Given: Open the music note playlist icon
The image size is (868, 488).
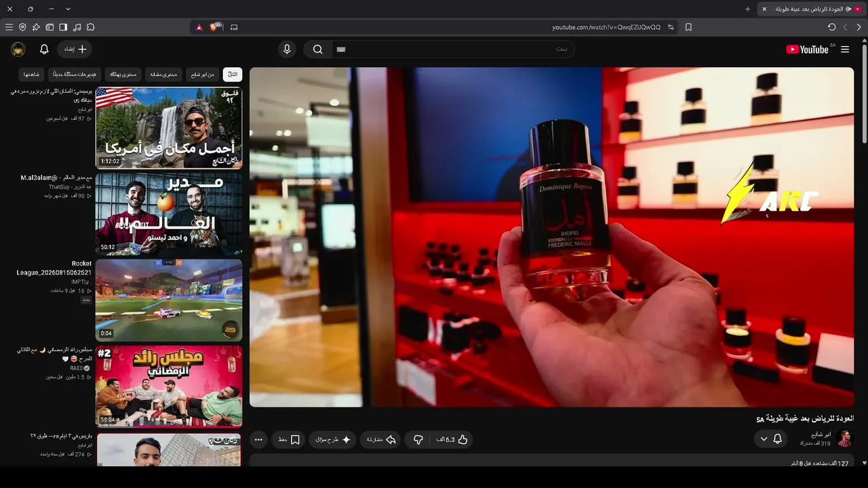Looking at the screenshot, I should 77,27.
